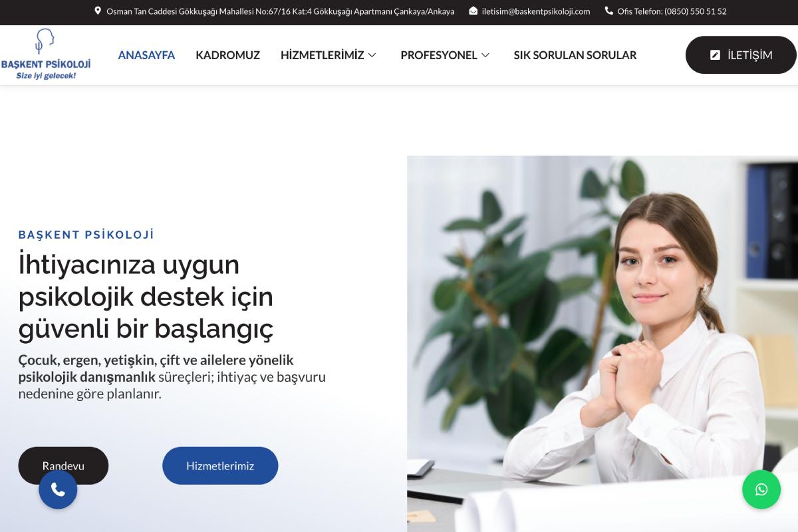Click the phone icon beside Ofis Telefon

(x=608, y=11)
